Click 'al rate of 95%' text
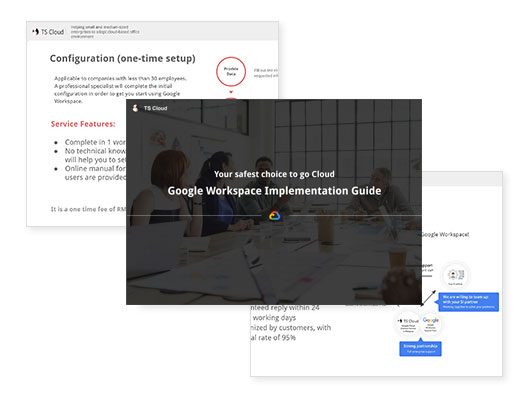525x400 pixels. tap(274, 338)
